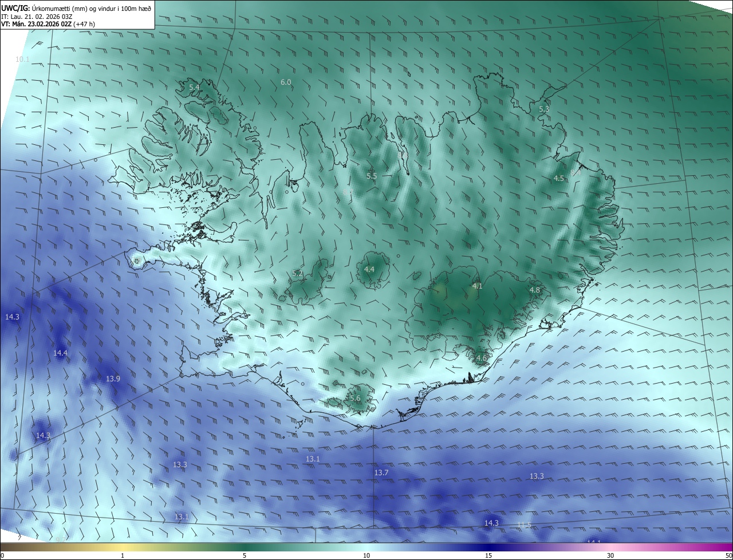The width and height of the screenshot is (733, 560).
Task: Click the map title 'UWC/IG: Úrkomumætti (mm) og vindur'
Action: point(76,7)
